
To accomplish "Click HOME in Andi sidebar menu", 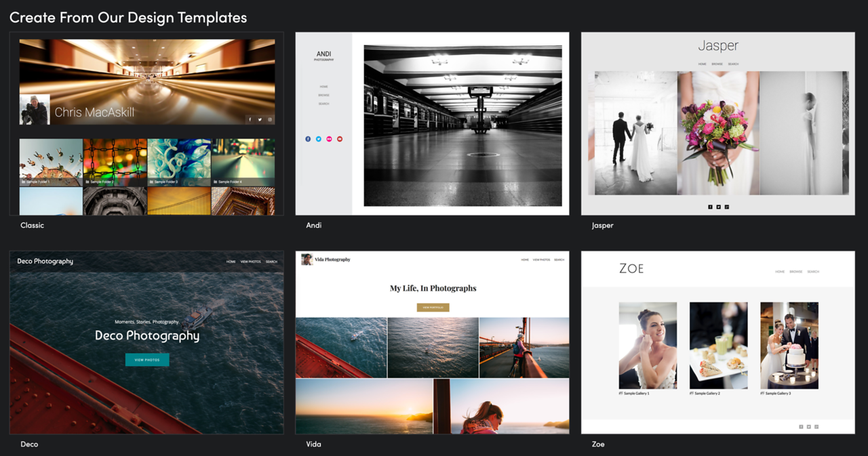I will 323,87.
